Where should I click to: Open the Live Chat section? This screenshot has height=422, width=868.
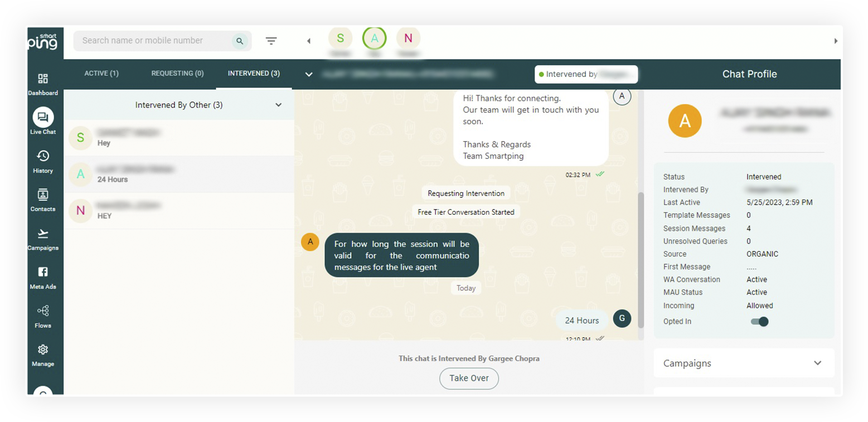click(x=43, y=122)
